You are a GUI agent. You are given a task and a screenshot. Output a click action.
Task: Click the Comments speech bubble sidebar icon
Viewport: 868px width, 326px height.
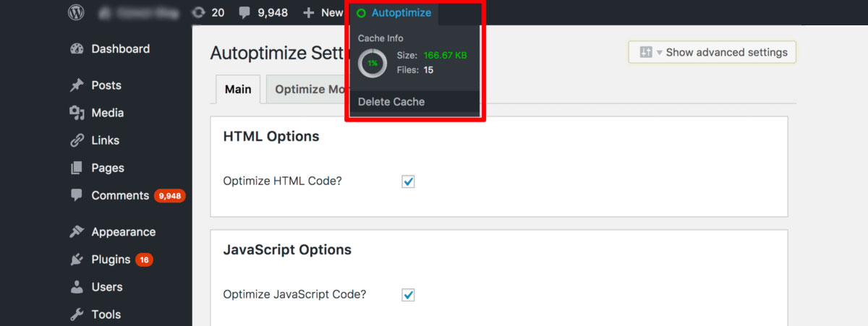click(x=77, y=195)
